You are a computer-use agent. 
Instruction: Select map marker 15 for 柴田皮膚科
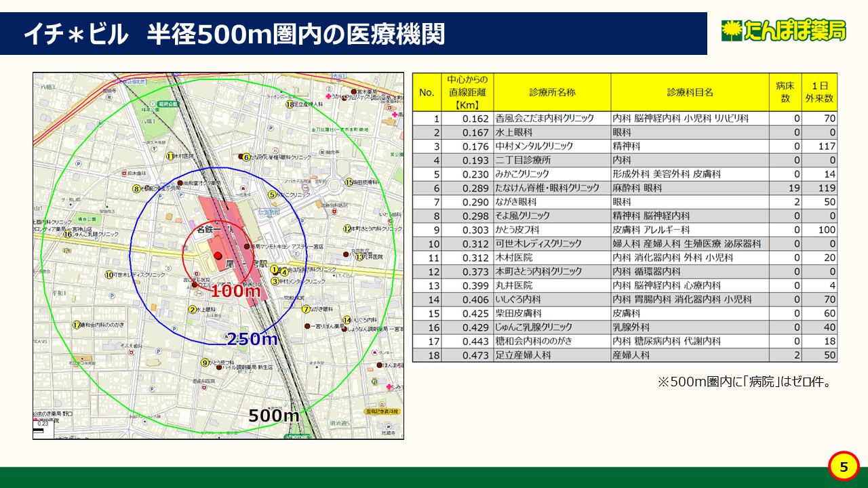(349, 182)
